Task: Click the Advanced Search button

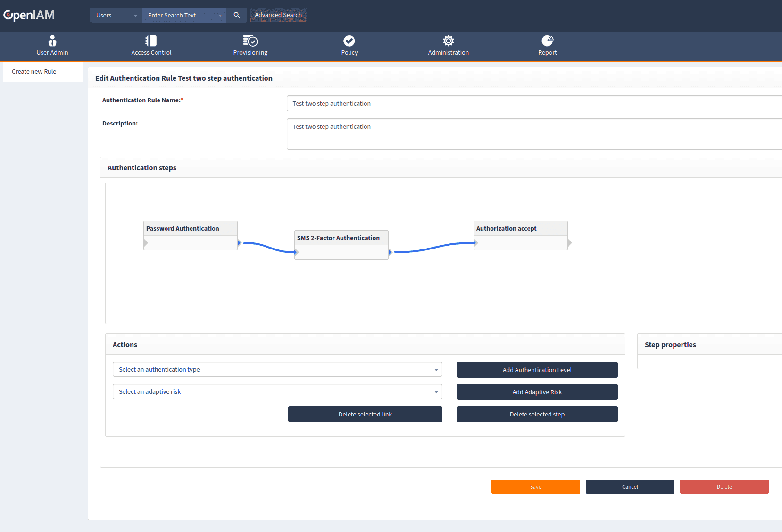Action: coord(278,15)
